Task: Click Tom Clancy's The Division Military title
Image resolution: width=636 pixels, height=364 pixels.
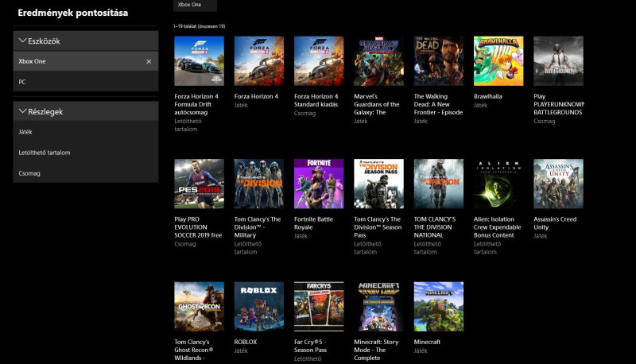Action: point(258,227)
